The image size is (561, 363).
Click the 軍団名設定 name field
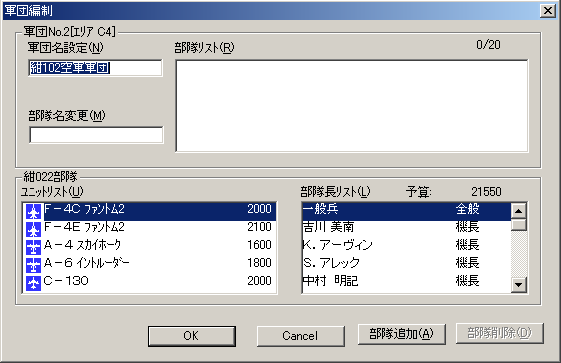click(96, 68)
